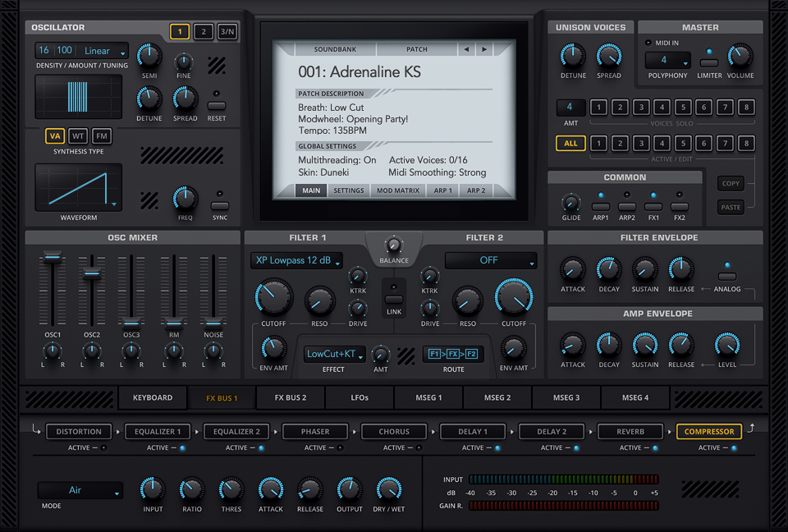Switch to the KEYBOARD tab

(153, 397)
